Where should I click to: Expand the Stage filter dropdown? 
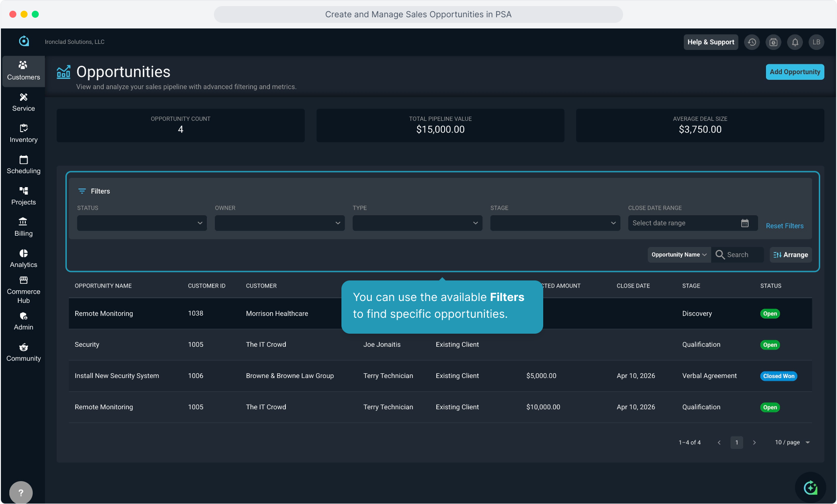click(x=555, y=223)
